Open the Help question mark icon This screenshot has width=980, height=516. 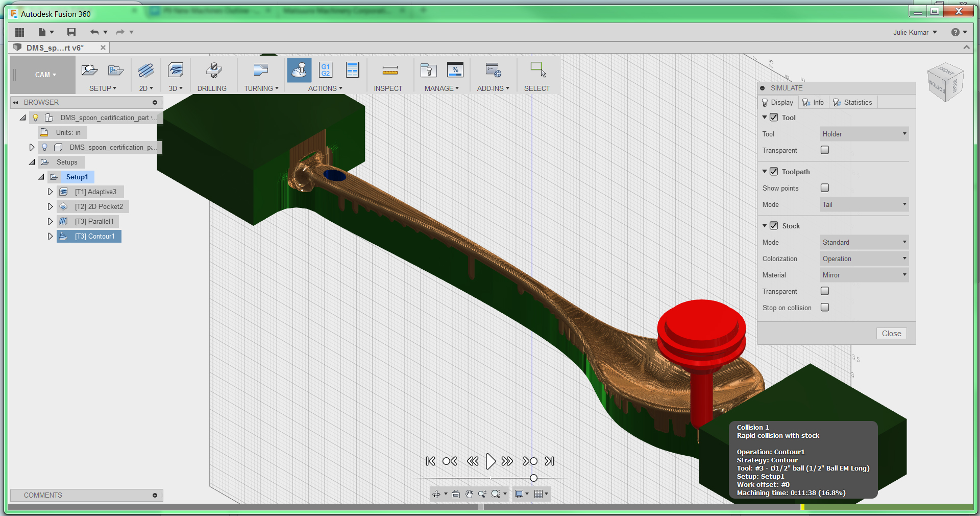point(955,32)
